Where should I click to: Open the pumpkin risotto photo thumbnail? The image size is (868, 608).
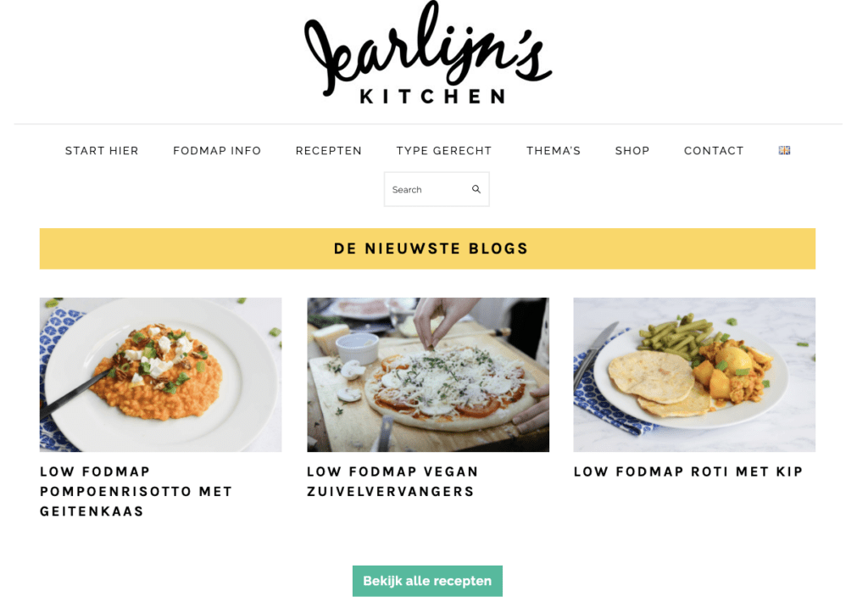point(160,375)
